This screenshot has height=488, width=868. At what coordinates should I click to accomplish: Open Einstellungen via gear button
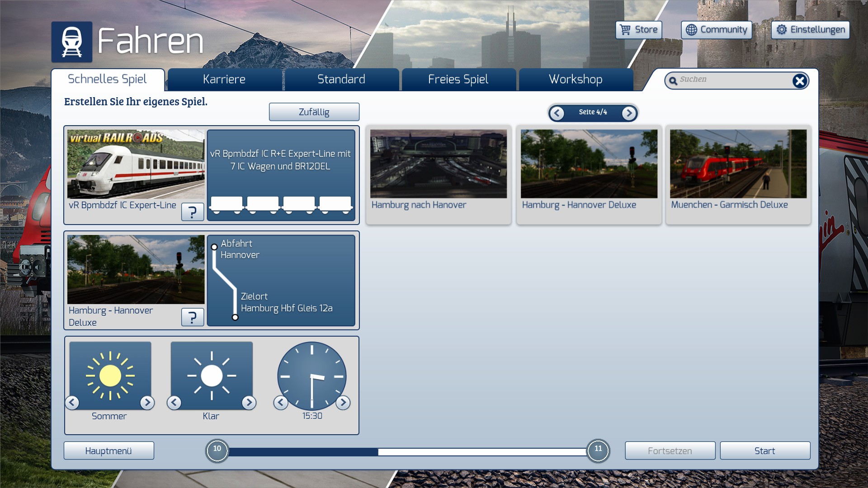click(810, 30)
